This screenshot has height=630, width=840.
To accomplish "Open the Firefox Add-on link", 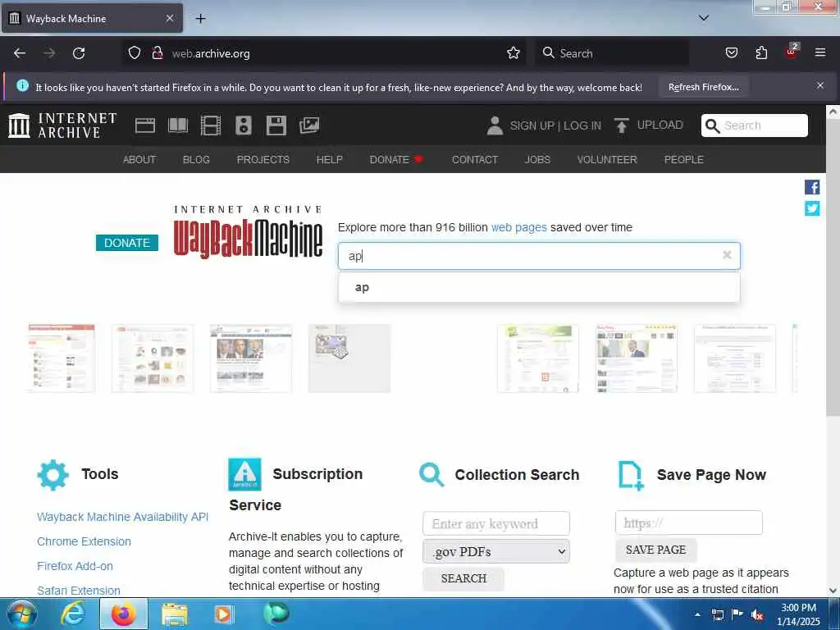I will coord(75,566).
